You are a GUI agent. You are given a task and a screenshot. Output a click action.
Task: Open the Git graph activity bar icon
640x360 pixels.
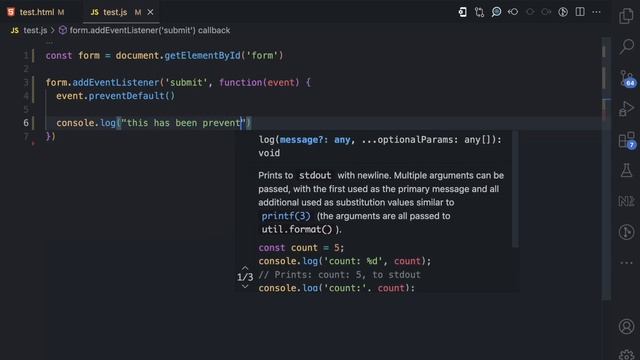coord(626,232)
